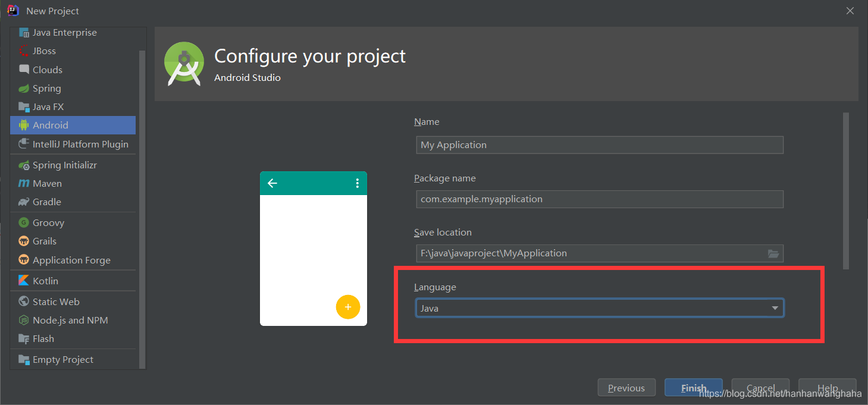The height and width of the screenshot is (405, 868).
Task: Open the Save location folder browser
Action: point(773,253)
